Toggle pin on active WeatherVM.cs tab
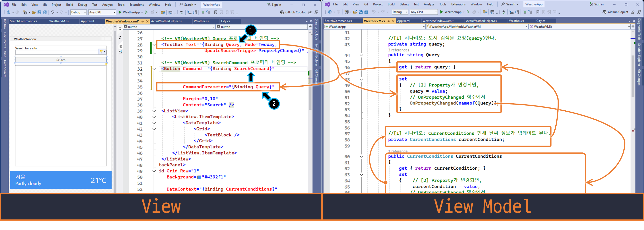 click(389, 21)
